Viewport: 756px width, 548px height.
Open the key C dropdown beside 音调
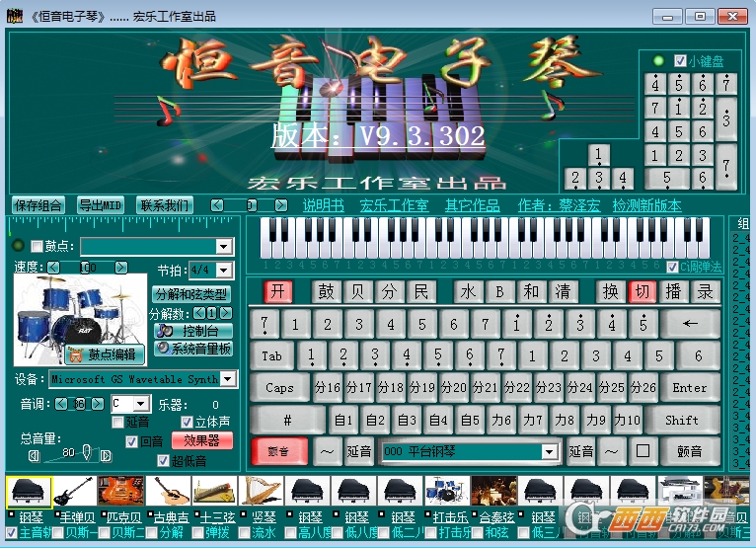pos(141,403)
